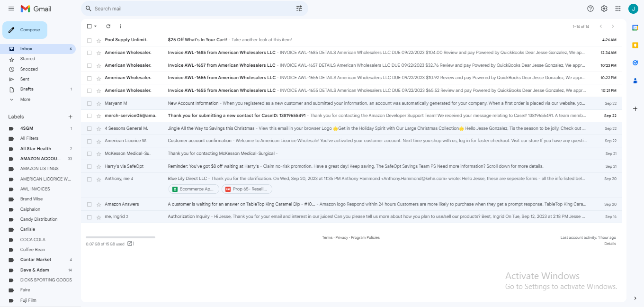Select checkbox for 4 Seasons General M. email
This screenshot has height=307, width=644.
[89, 128]
